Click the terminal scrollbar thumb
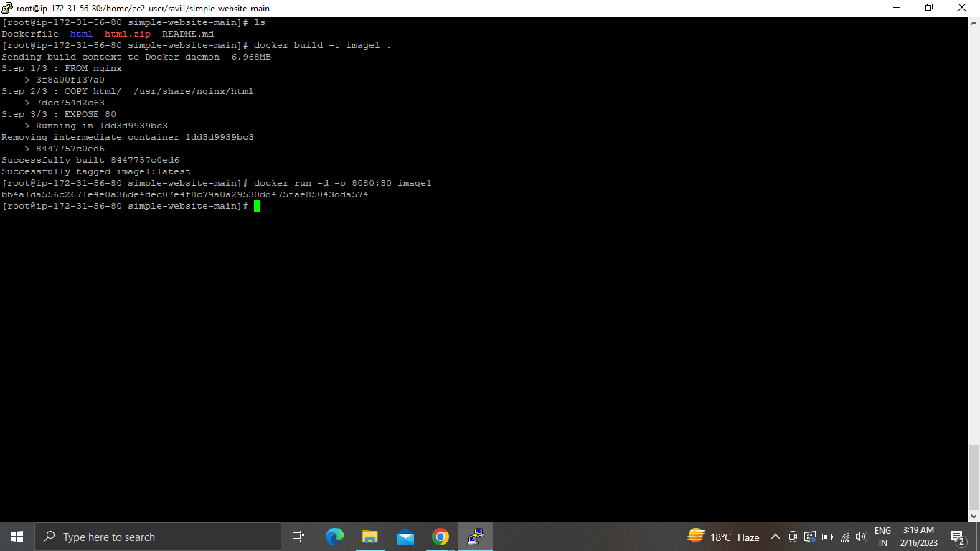Screen dimensions: 980x551 pos(974,476)
